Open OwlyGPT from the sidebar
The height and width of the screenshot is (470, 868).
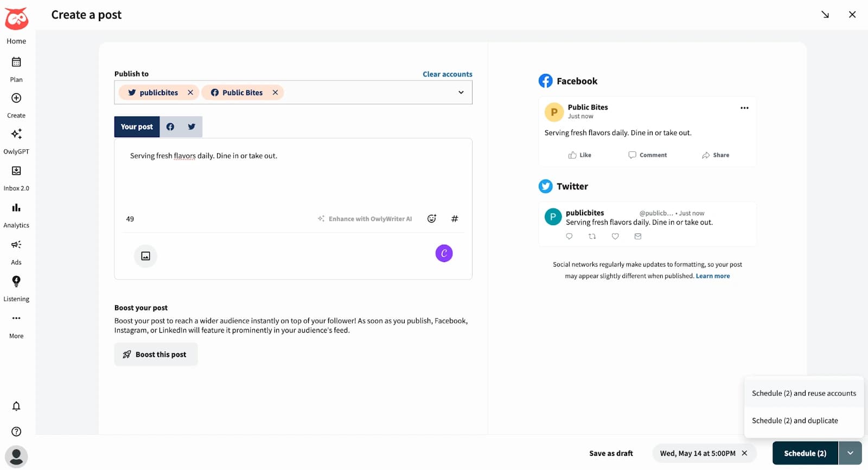(16, 140)
